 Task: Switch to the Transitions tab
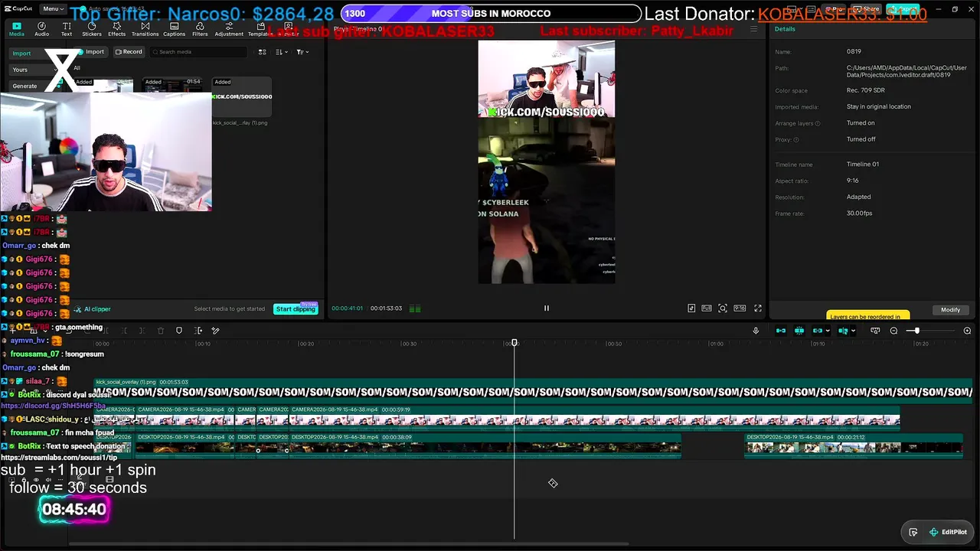[x=145, y=29]
